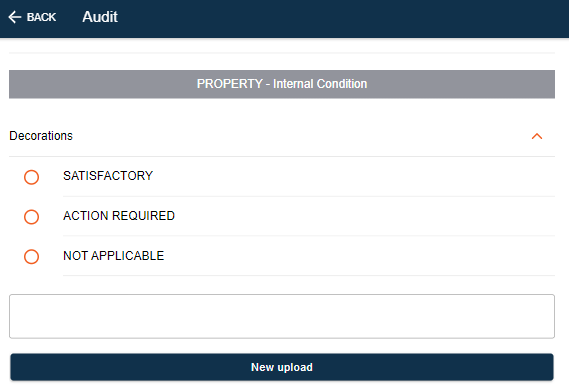Click the New upload button
Viewport: 569px width, 392px height.
pos(282,367)
